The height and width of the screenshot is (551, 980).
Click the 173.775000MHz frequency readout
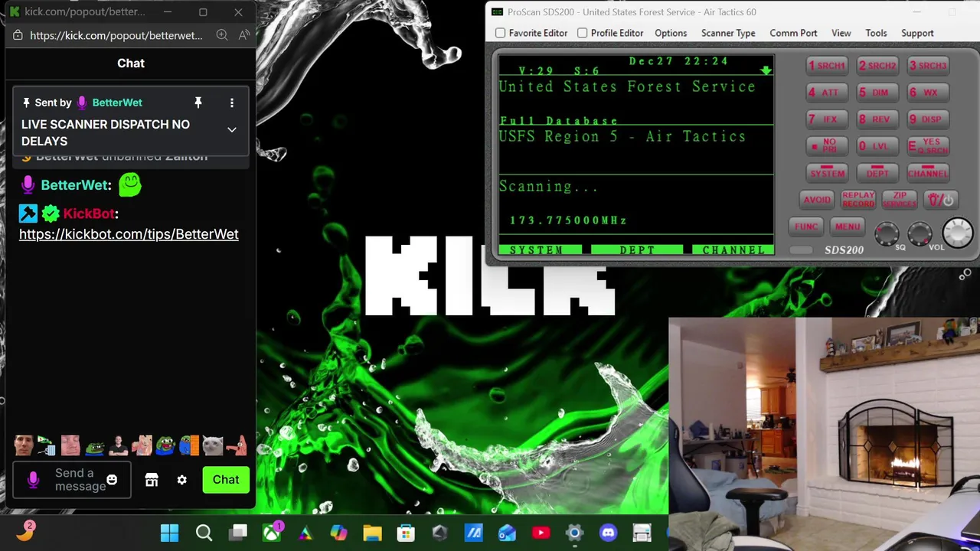(x=569, y=220)
